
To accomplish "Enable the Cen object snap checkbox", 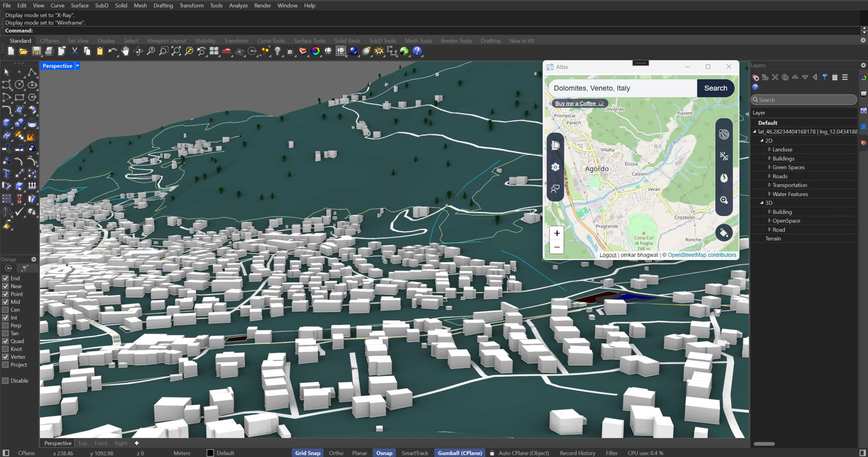I will pos(5,310).
